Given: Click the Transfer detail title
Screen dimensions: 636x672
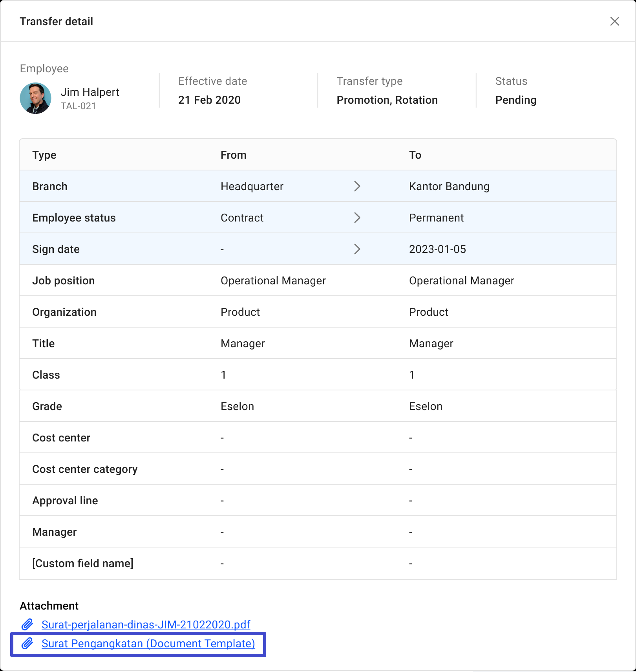Looking at the screenshot, I should coord(56,21).
